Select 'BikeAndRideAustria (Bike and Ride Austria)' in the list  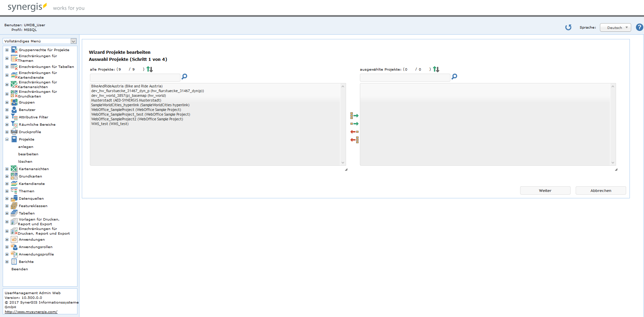pyautogui.click(x=127, y=86)
